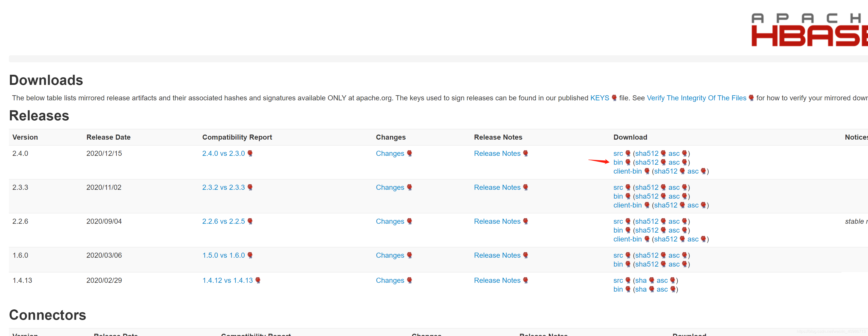Open sha512 of 1.6.0 src package
The height and width of the screenshot is (336, 868).
coord(647,255)
